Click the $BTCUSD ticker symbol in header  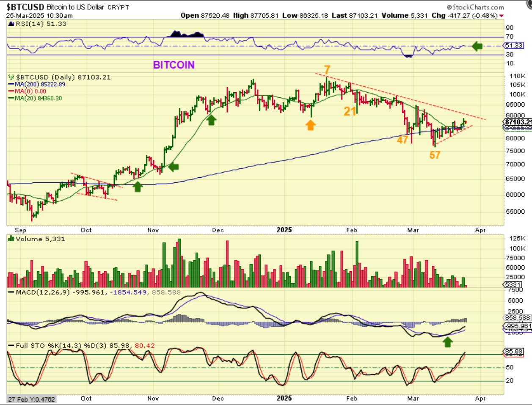tap(25, 7)
